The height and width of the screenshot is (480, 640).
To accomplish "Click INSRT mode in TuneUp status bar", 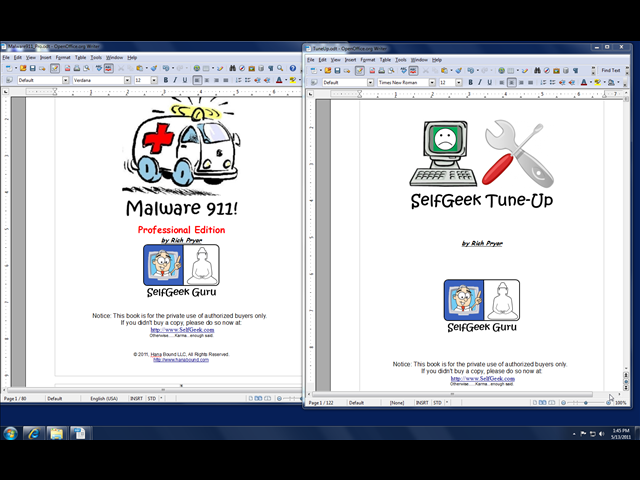I will (x=422, y=402).
